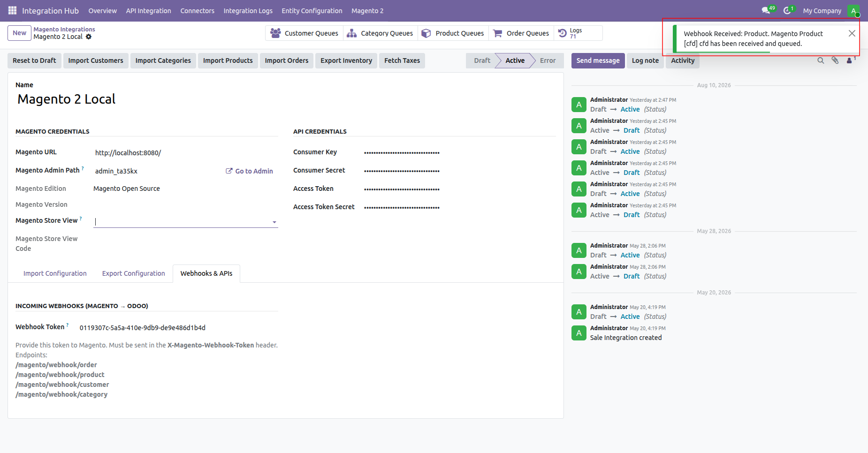Image resolution: width=868 pixels, height=453 pixels.
Task: Click the paperclip attachments icon in chatter
Action: [835, 60]
